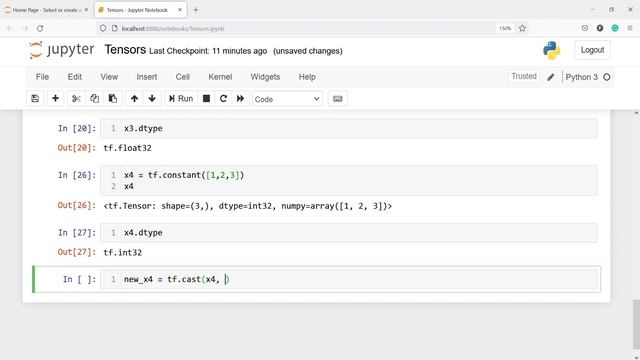Open cell type Code dropdown
This screenshot has width=640, height=360.
287,99
